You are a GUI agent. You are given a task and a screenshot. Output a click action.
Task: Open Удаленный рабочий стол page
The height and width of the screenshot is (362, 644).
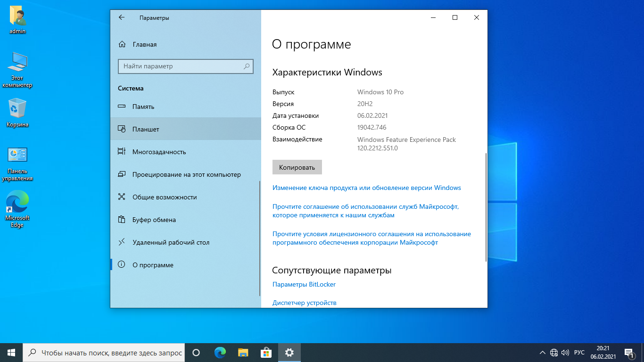pos(185,242)
